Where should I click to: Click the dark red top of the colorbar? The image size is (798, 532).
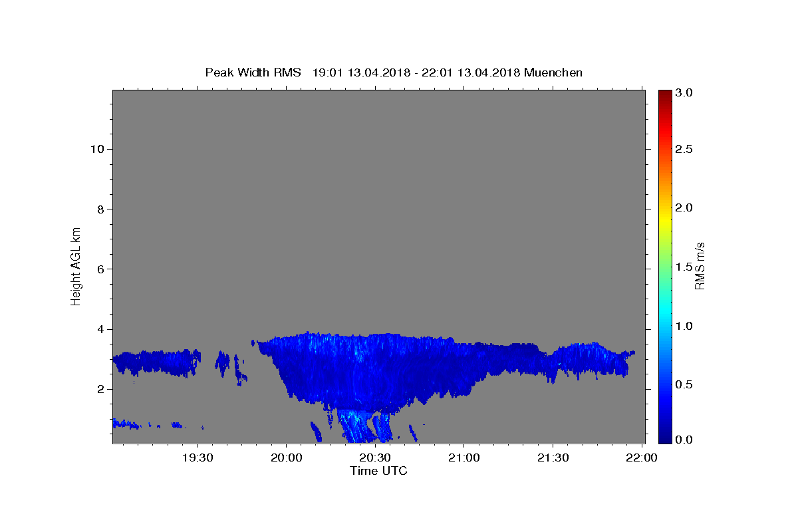click(665, 94)
